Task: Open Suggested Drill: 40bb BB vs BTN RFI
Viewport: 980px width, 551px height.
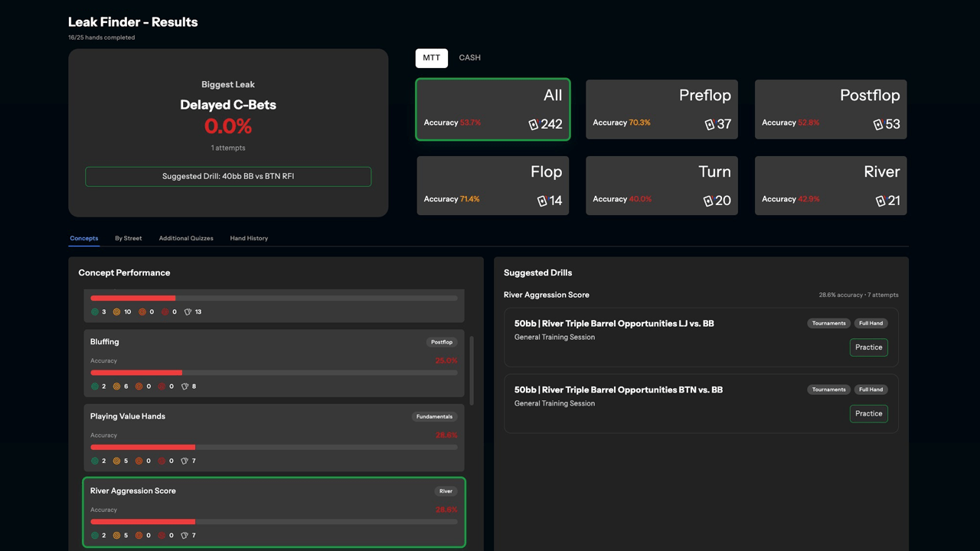Action: [228, 176]
